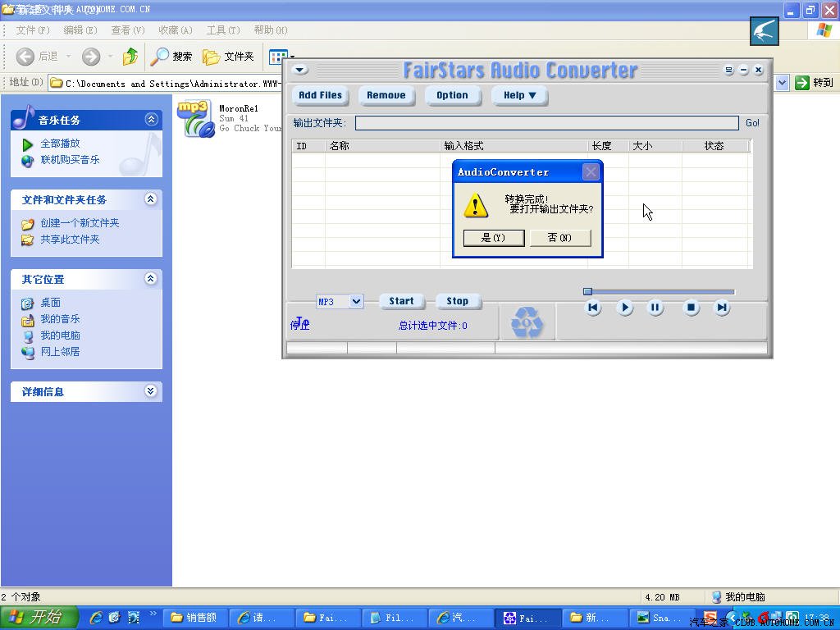Collapse the 其它位置 panel
The width and height of the screenshot is (840, 630).
pyautogui.click(x=151, y=279)
